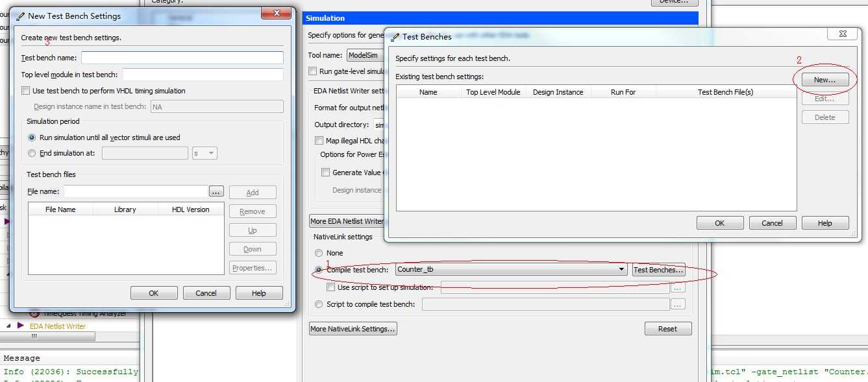
Task: Collapse the EDA Netlist Writer tree expander
Action: [x=8, y=326]
